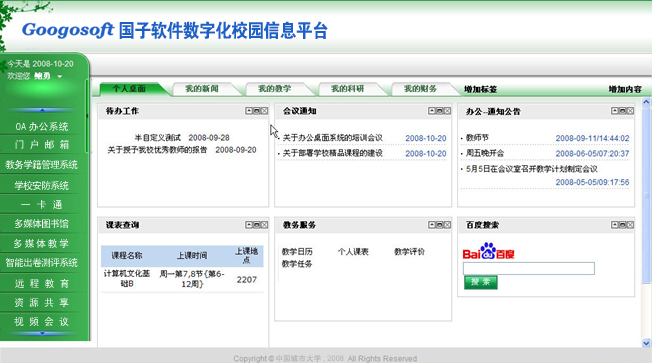Maximize the 教务服务 panel
This screenshot has height=363, width=652.
(440, 225)
